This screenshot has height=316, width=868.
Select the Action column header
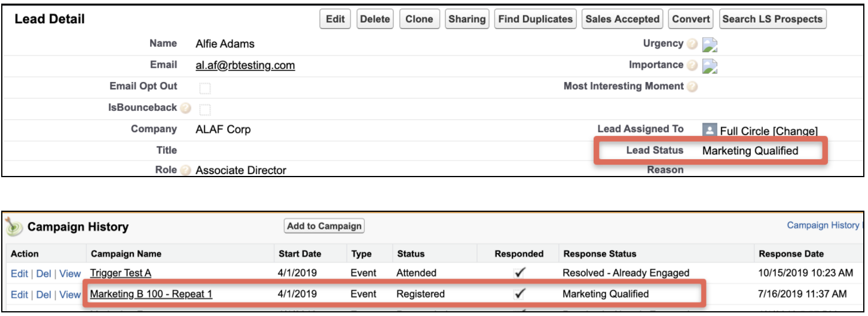tap(25, 254)
